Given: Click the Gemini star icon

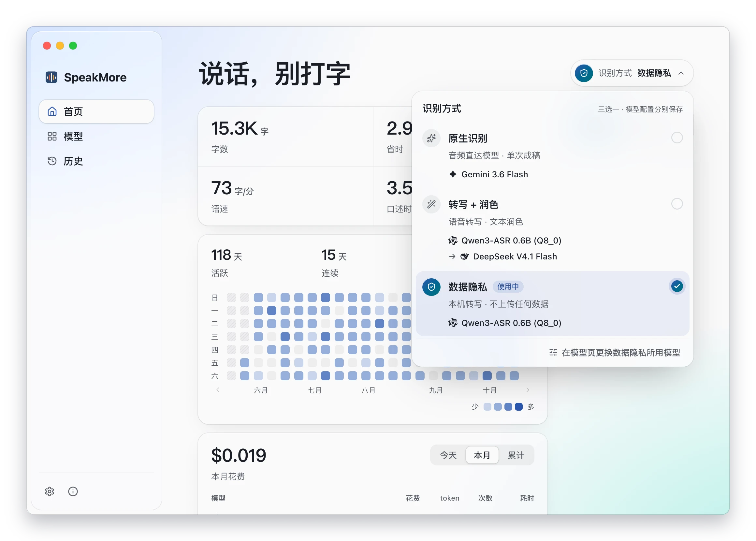Looking at the screenshot, I should click(453, 174).
